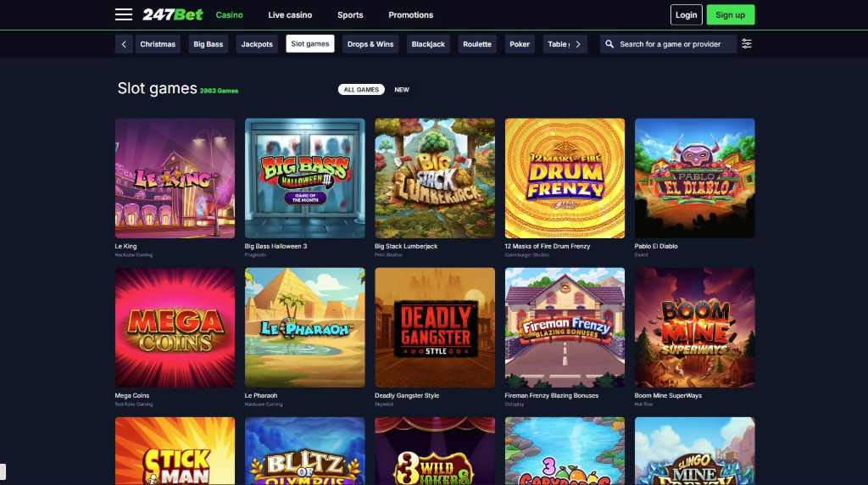868x485 pixels.
Task: Open the Big Bass Halloween 3 thumbnail
Action: (x=305, y=178)
